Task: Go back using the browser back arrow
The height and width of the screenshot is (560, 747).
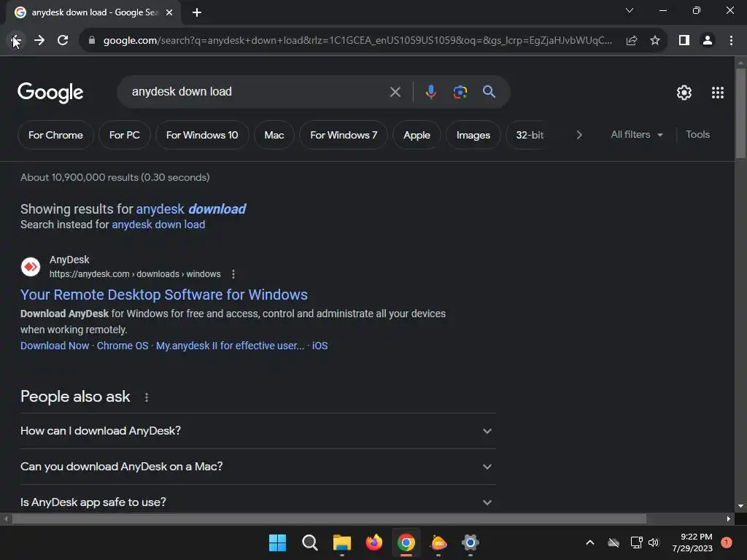Action: pos(16,41)
